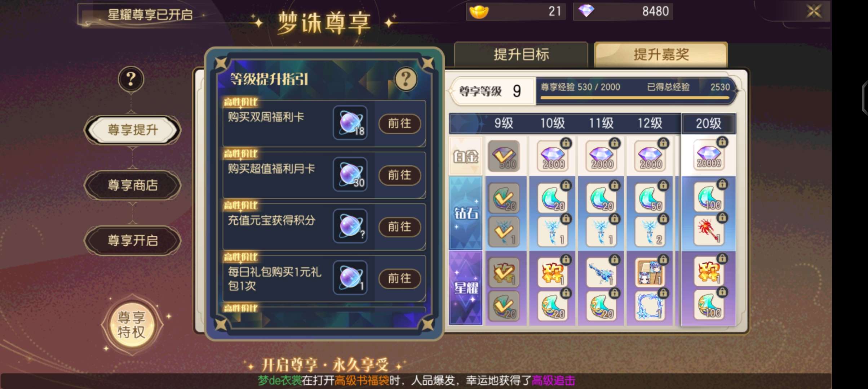This screenshot has width=868, height=389.
Task: Tap the gold ingot currency icon
Action: [x=479, y=12]
